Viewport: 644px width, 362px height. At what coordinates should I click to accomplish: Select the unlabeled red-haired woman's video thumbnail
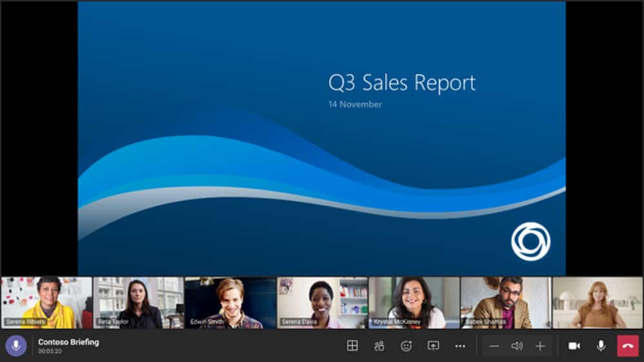coord(598,303)
